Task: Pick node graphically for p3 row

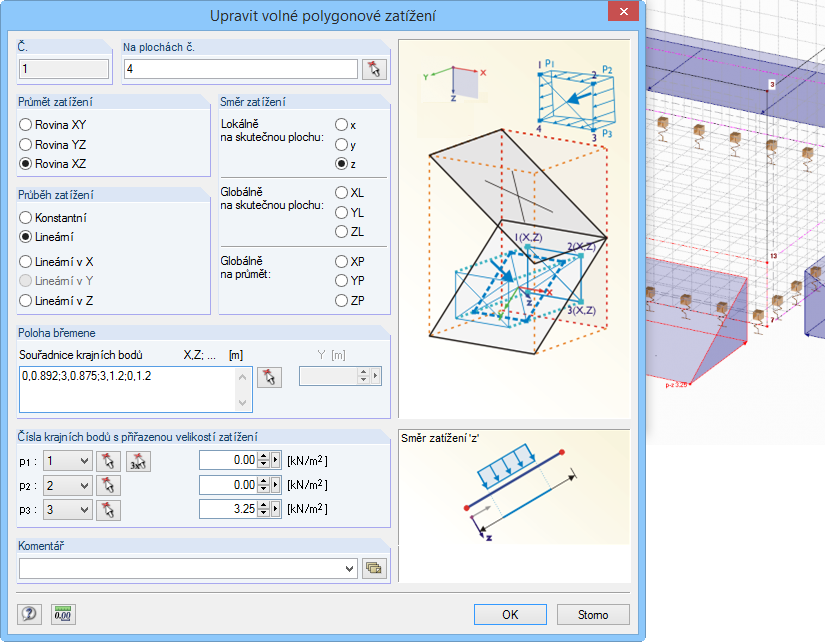Action: click(x=108, y=510)
